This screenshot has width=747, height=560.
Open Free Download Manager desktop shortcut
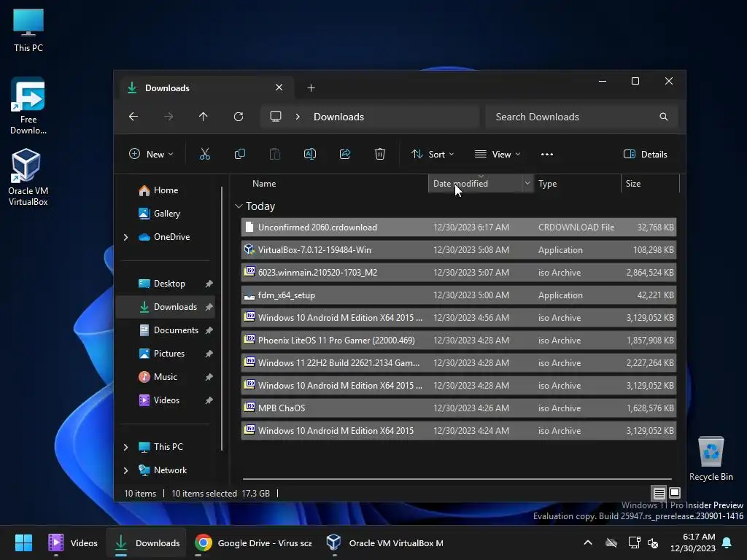[28, 106]
